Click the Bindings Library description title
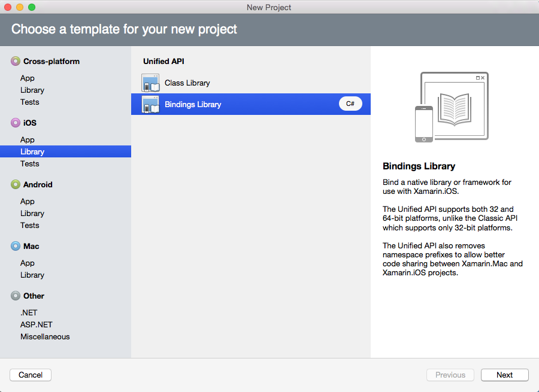This screenshot has width=539, height=392. 419,166
